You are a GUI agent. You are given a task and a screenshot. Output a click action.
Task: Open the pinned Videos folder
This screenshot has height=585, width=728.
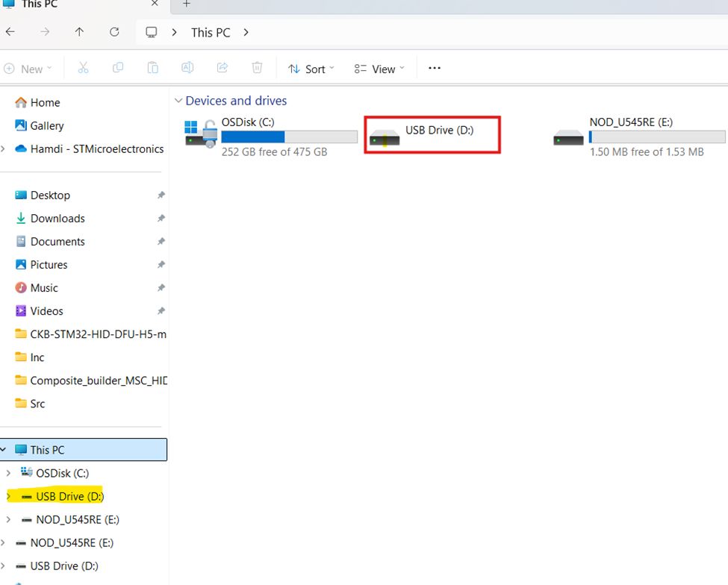[x=46, y=311]
